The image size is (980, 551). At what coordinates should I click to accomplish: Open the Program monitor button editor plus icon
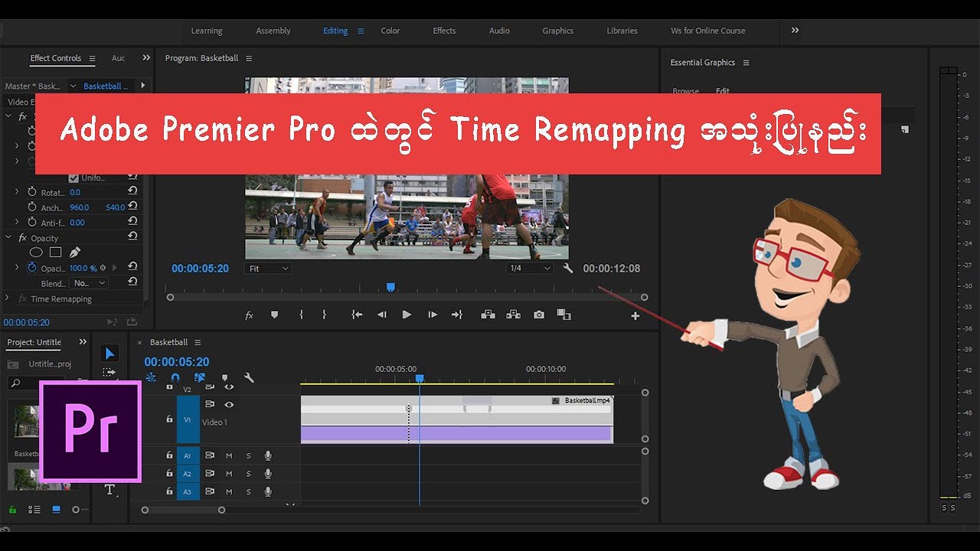[x=635, y=315]
